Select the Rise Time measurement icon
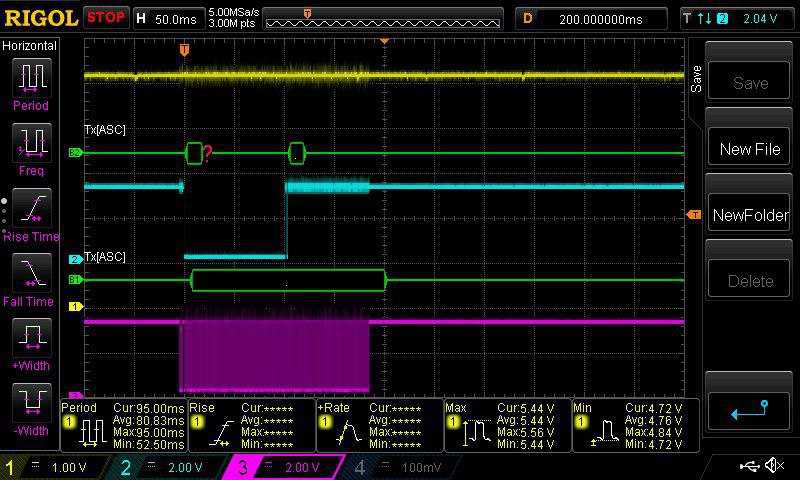 (x=32, y=208)
